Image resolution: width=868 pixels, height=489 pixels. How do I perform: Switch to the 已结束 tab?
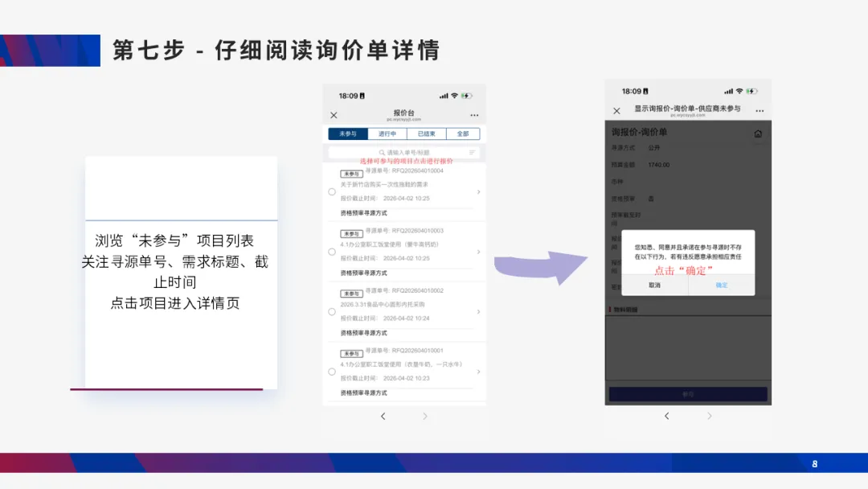427,134
